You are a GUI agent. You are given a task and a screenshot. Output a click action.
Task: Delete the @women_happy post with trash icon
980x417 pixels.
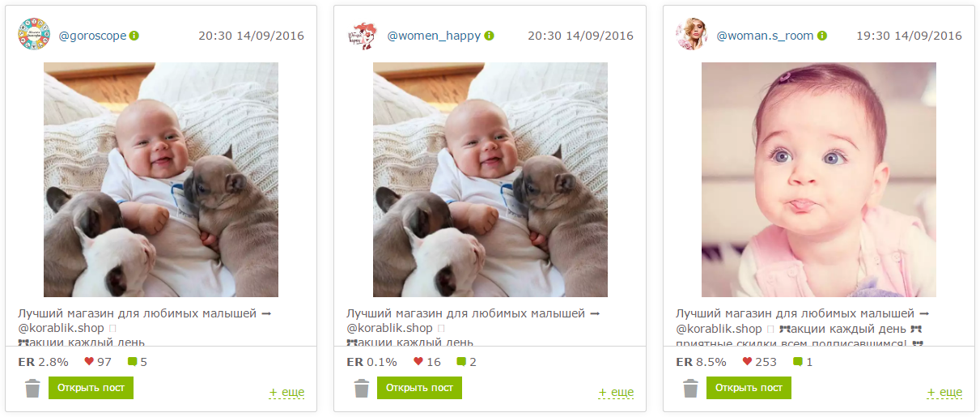362,389
